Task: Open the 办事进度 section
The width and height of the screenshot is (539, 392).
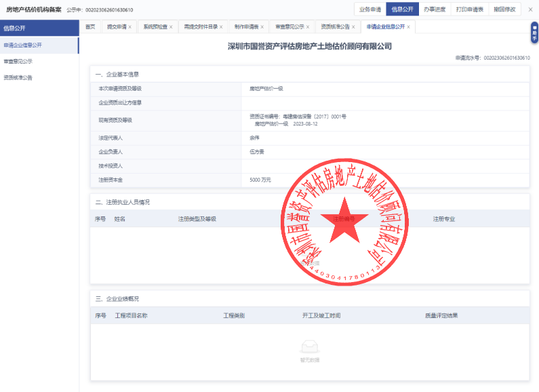Action: [434, 9]
